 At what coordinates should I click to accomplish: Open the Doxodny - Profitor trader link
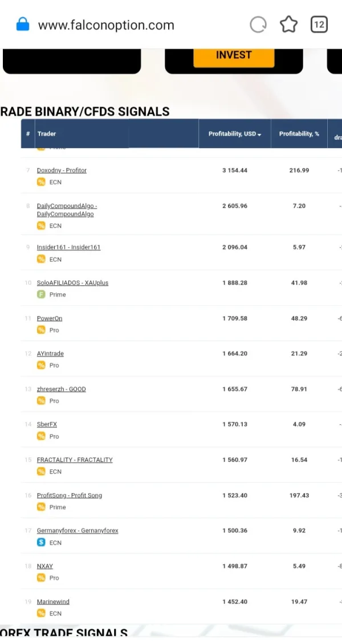(x=62, y=170)
